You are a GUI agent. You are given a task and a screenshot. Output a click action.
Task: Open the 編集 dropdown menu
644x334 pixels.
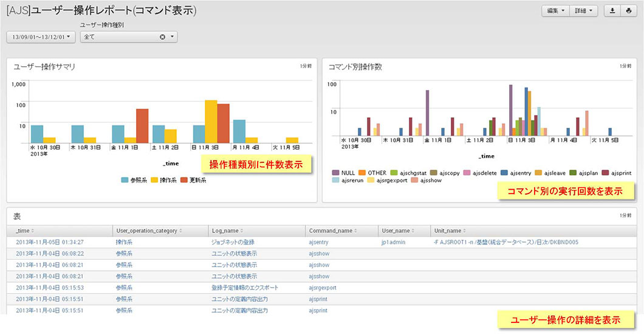pos(555,11)
